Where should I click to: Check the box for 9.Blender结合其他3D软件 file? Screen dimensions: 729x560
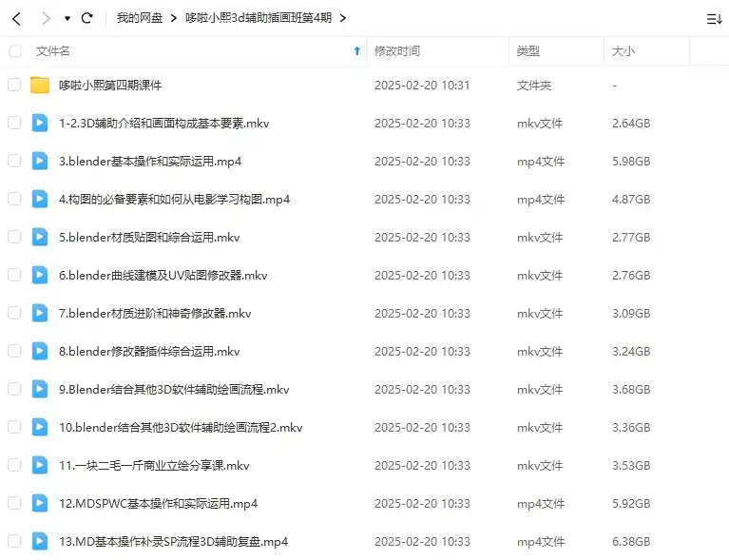tap(14, 389)
